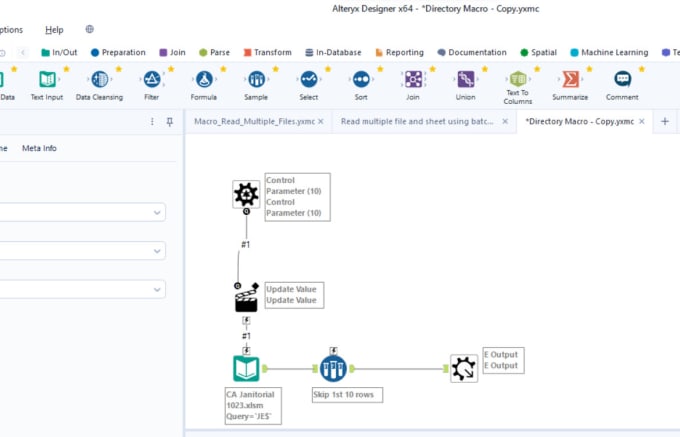The image size is (680, 437).
Task: Open the first configuration dropdown
Action: point(82,212)
